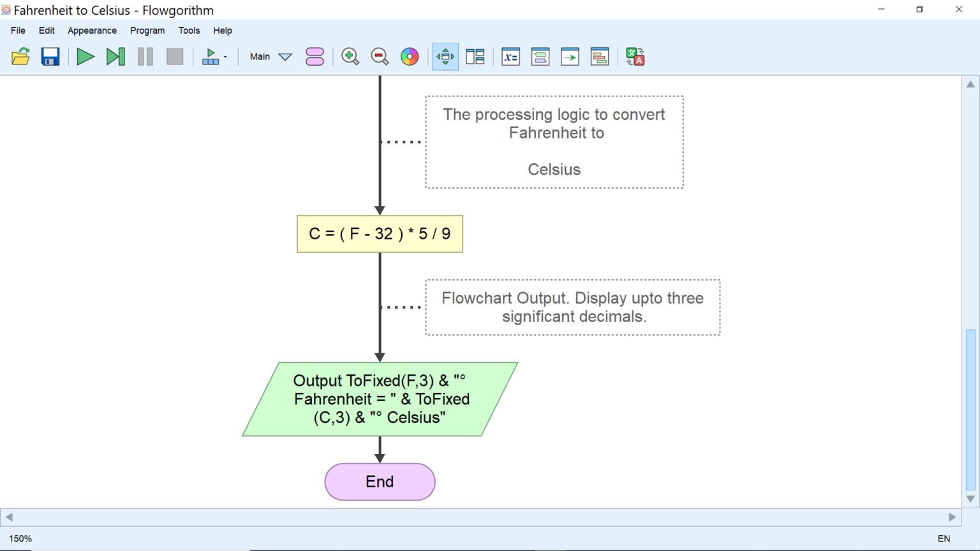This screenshot has height=551, width=980.
Task: Click the pink terminal shapes icon
Action: click(315, 56)
